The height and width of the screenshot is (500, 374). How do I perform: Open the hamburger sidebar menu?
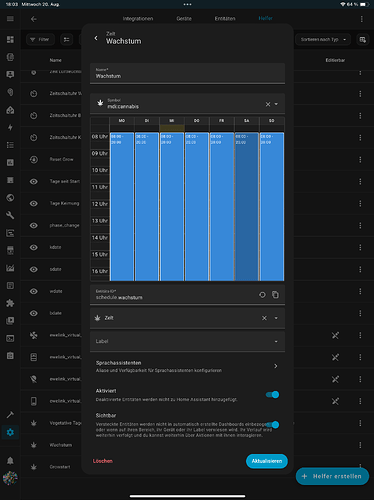(x=10, y=19)
